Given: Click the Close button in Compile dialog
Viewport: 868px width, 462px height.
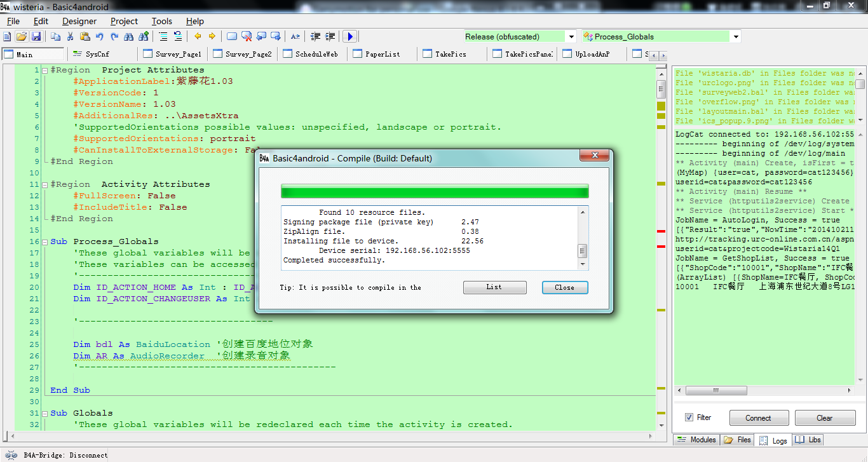Looking at the screenshot, I should tap(565, 287).
